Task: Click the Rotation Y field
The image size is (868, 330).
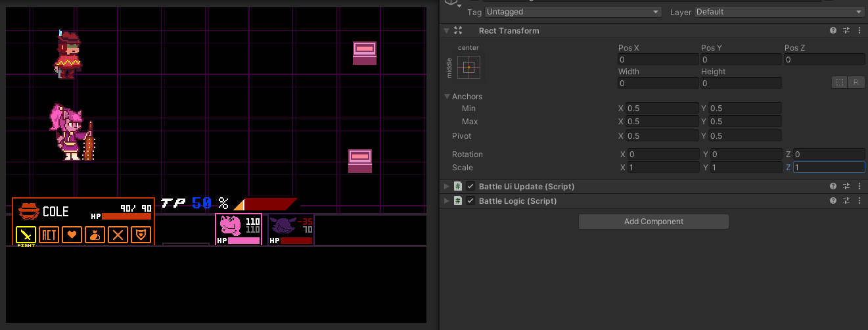Action: [746, 154]
